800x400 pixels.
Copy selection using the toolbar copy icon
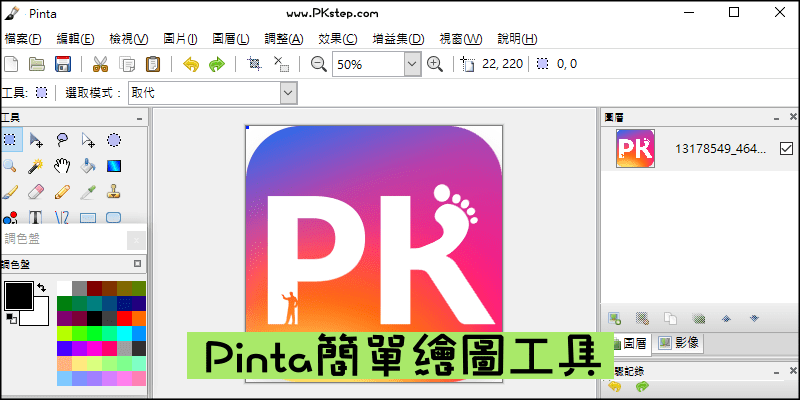click(x=127, y=64)
